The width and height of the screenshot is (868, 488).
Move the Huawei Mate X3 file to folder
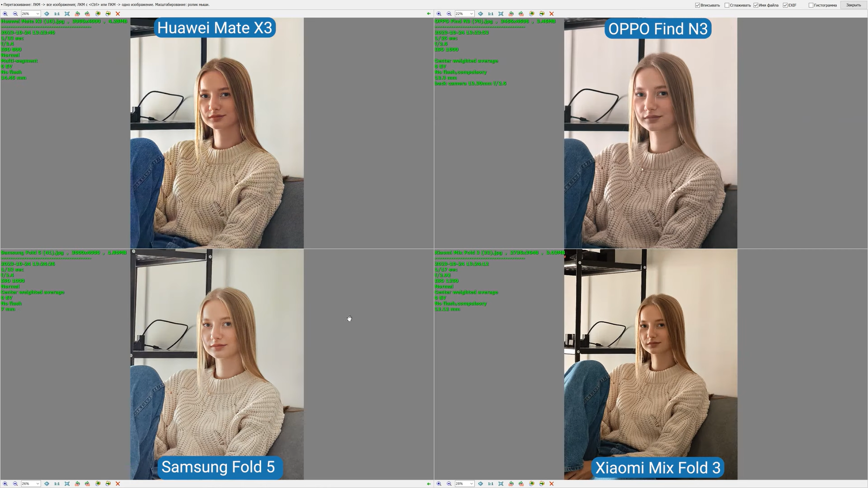click(108, 14)
